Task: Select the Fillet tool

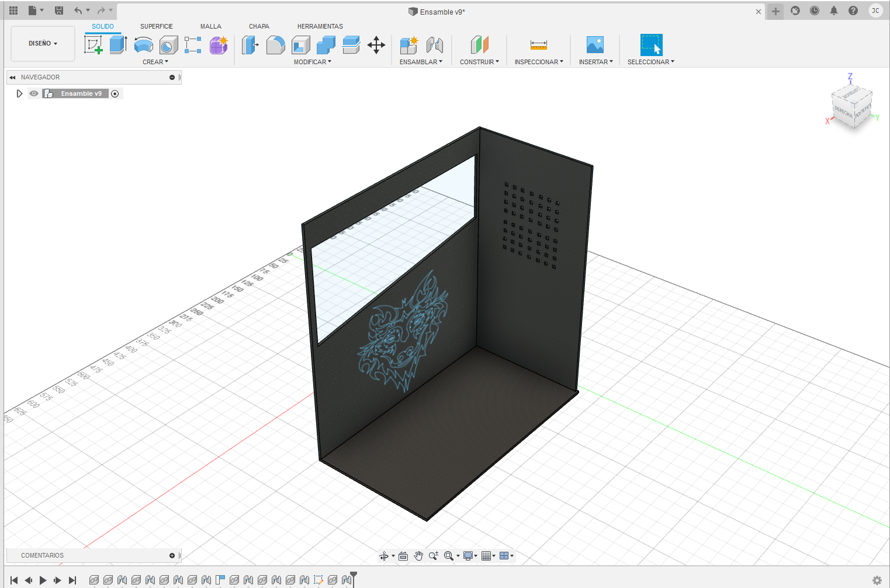Action: click(275, 45)
